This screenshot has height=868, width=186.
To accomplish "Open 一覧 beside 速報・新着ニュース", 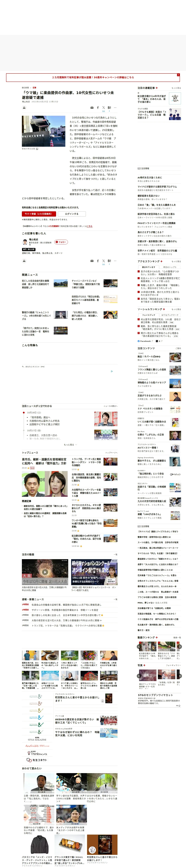I will tap(115, 599).
